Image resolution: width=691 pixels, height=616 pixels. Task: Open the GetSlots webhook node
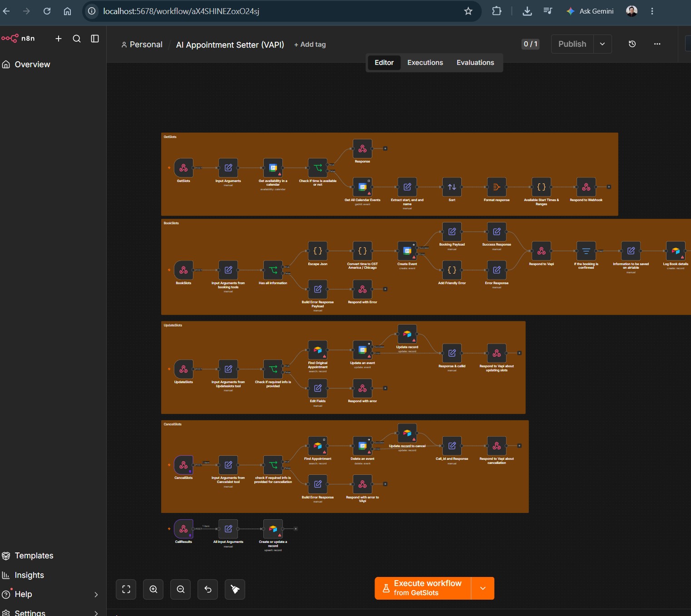pyautogui.click(x=183, y=168)
